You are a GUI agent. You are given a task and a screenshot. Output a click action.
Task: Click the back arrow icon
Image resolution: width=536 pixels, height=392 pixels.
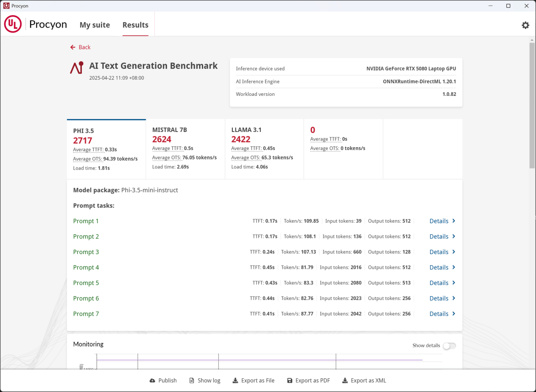(73, 47)
